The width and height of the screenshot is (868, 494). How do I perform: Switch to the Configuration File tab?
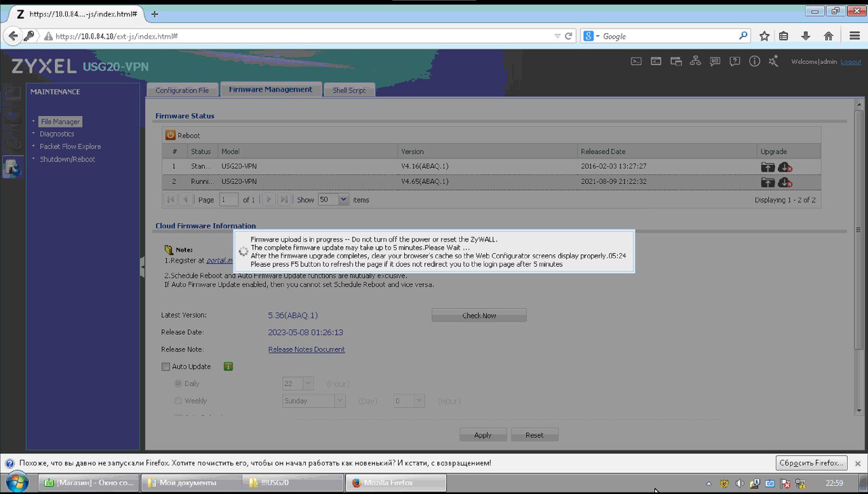[182, 90]
